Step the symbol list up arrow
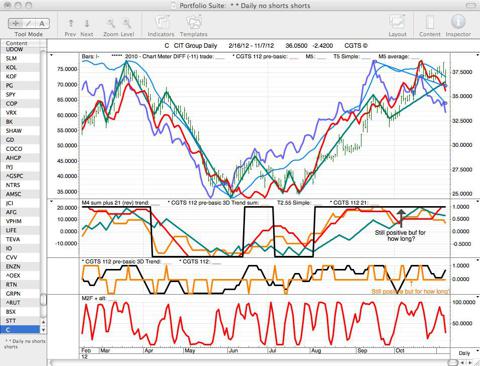Screen dimensions: 480x366 point(43,321)
